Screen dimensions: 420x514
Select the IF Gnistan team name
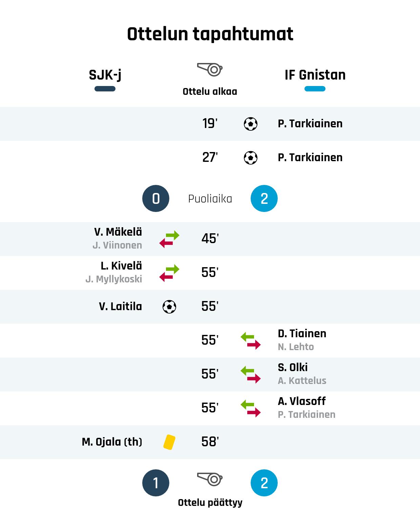coord(315,75)
